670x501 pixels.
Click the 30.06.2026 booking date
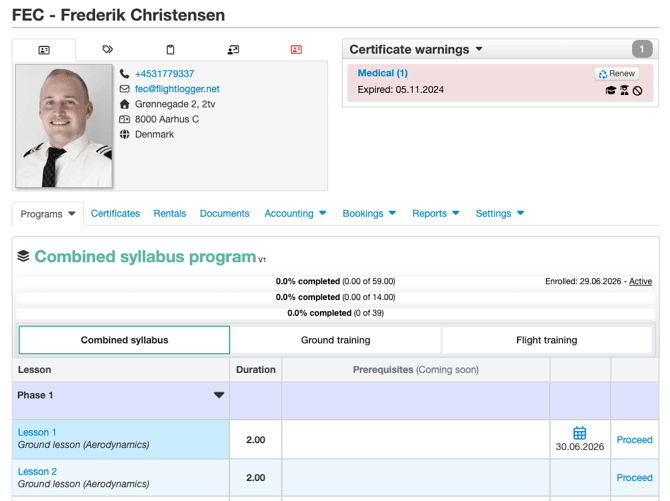coord(580,447)
